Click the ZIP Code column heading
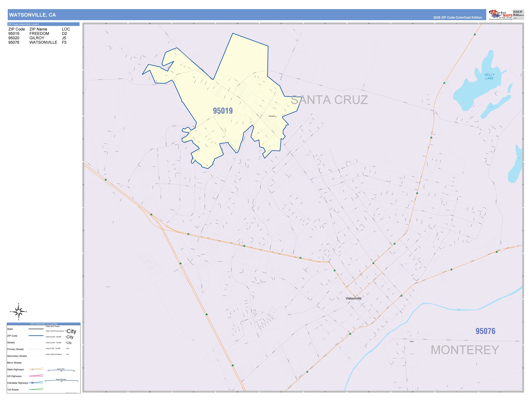This screenshot has height=401, width=532. tap(17, 29)
